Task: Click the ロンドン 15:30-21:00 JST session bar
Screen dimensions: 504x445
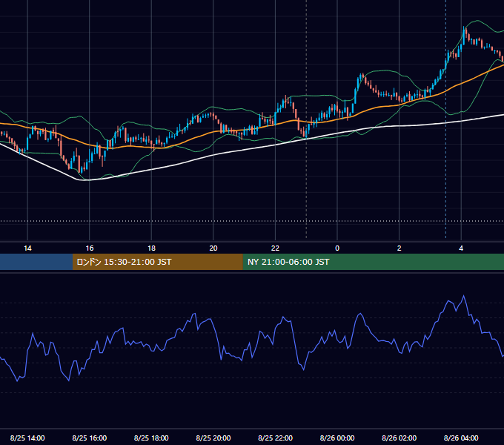Action: click(157, 262)
